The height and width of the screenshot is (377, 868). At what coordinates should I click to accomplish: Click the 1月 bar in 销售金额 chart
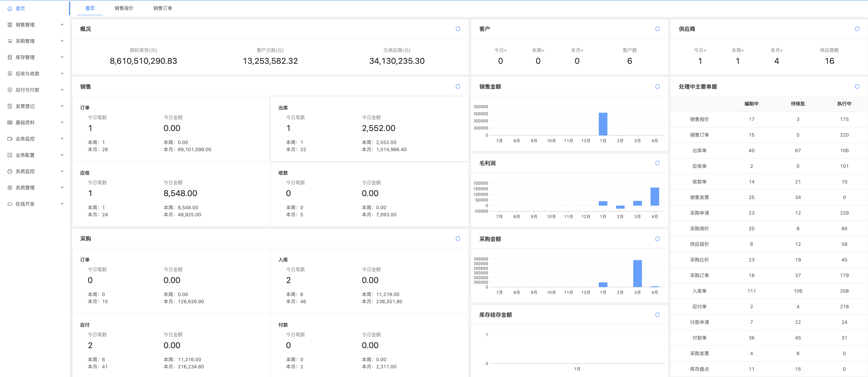603,124
